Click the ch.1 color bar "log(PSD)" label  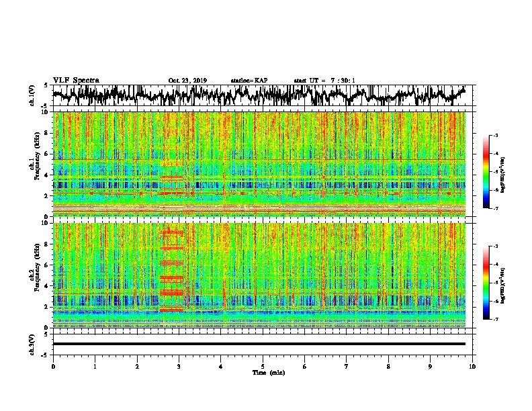(x=503, y=175)
